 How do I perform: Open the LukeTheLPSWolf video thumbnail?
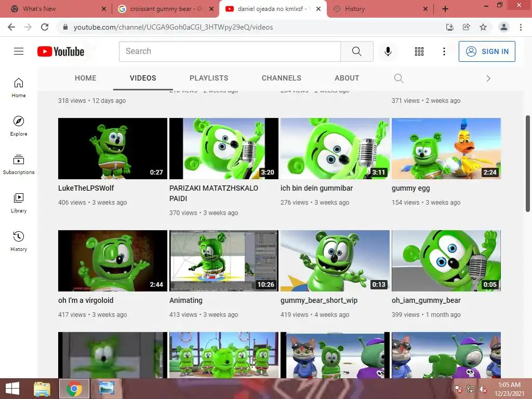point(113,148)
